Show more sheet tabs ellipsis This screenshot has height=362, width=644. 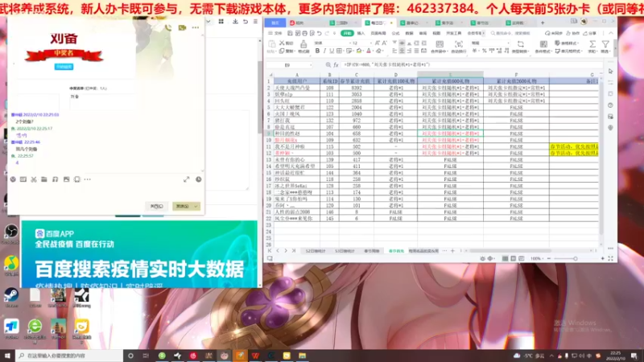[x=445, y=250]
